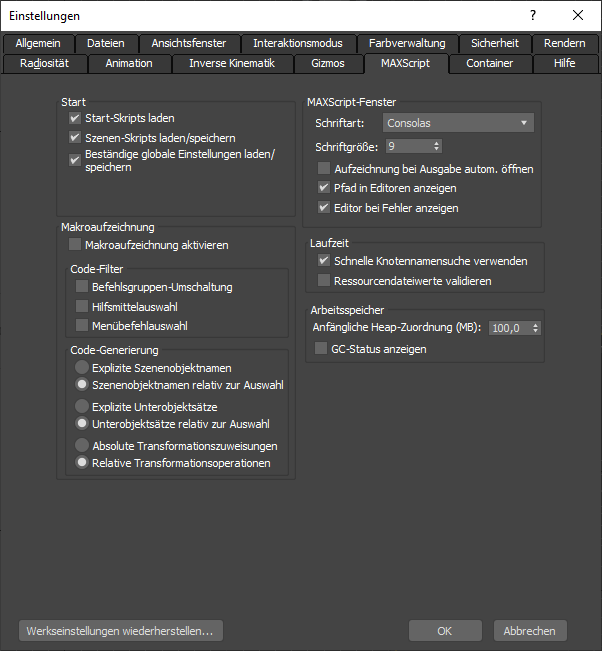Open the Ansichtsfenster tab
The height and width of the screenshot is (651, 602).
[x=189, y=43]
